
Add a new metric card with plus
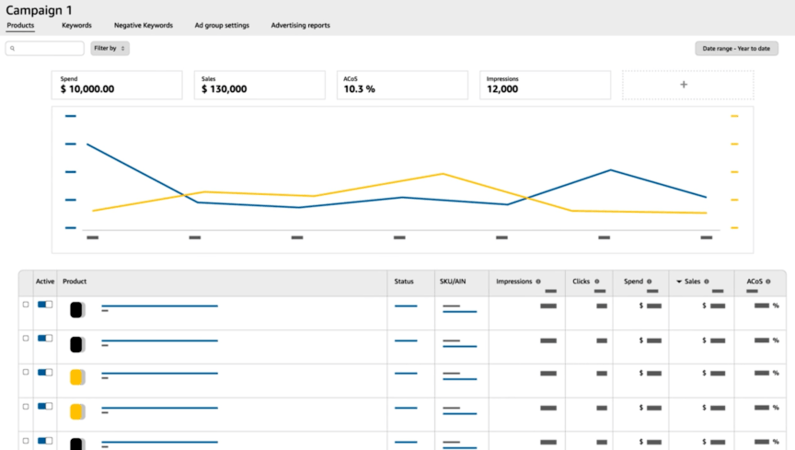click(688, 85)
